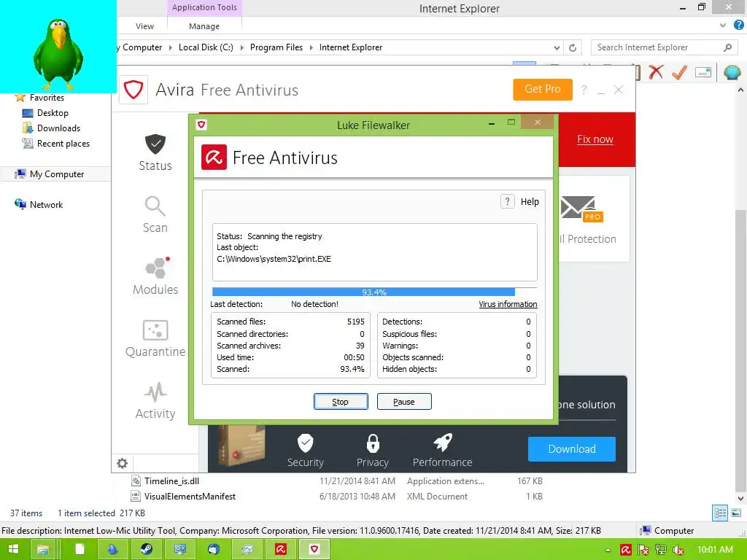
Task: Switch to details view in Explorer
Action: coord(720,513)
